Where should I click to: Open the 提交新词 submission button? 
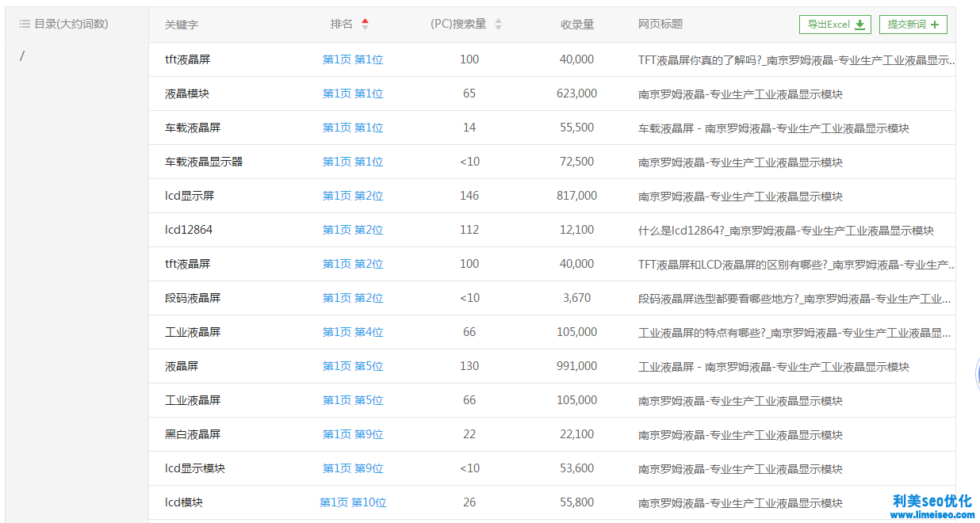[913, 25]
